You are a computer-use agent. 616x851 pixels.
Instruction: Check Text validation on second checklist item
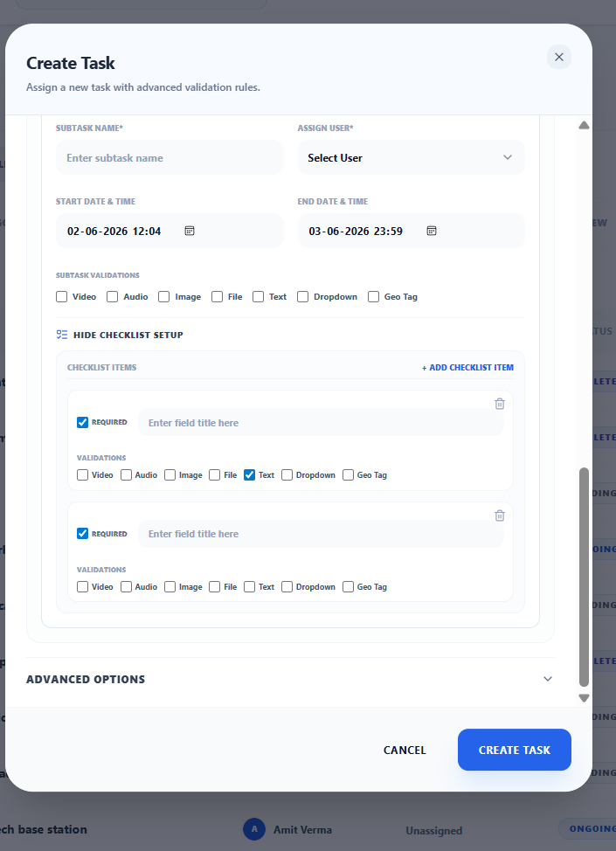tap(250, 586)
